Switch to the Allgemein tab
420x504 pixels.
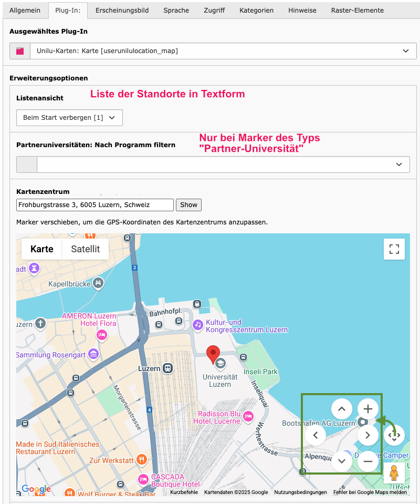pos(25,11)
